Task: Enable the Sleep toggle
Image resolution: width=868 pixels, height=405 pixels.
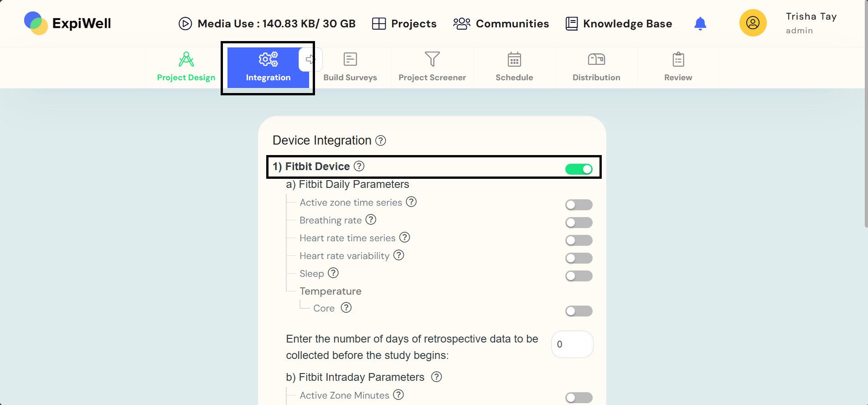Action: [579, 276]
